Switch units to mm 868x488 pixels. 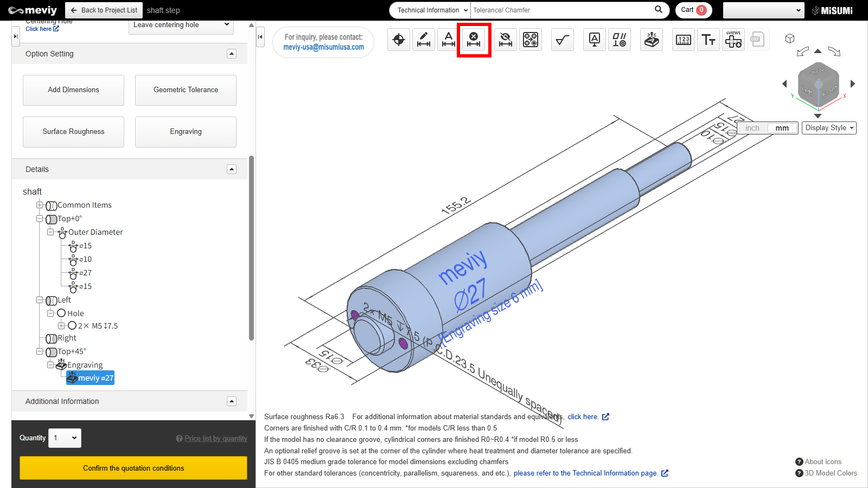click(x=782, y=128)
